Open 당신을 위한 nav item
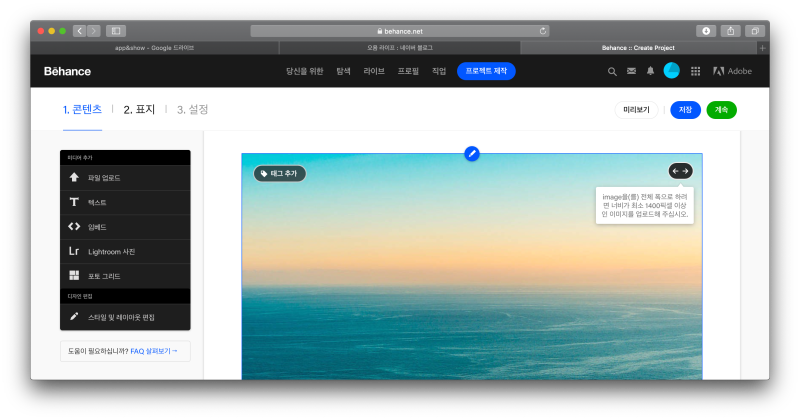The width and height of the screenshot is (800, 420). [305, 71]
